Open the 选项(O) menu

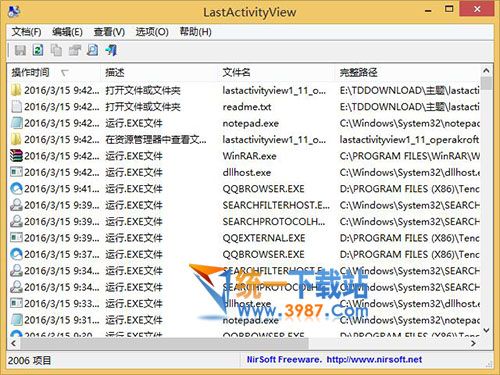click(152, 32)
